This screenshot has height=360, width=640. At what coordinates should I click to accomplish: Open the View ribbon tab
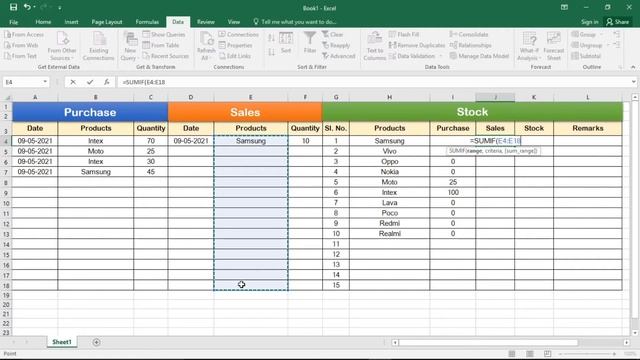coord(234,22)
